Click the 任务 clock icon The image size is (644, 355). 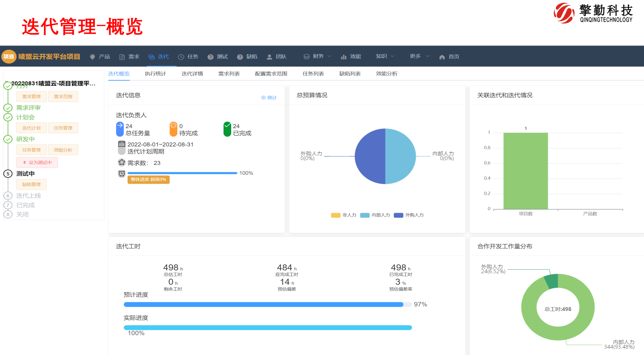[x=181, y=57]
